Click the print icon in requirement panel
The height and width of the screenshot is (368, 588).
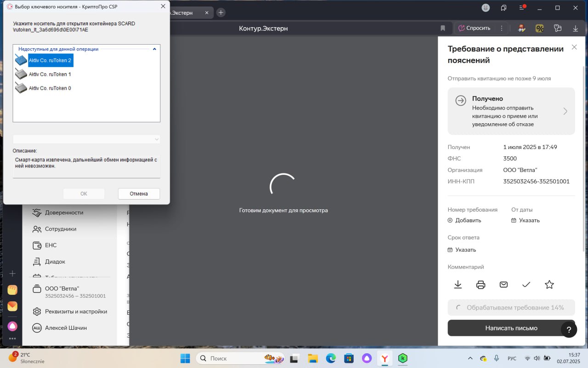481,285
